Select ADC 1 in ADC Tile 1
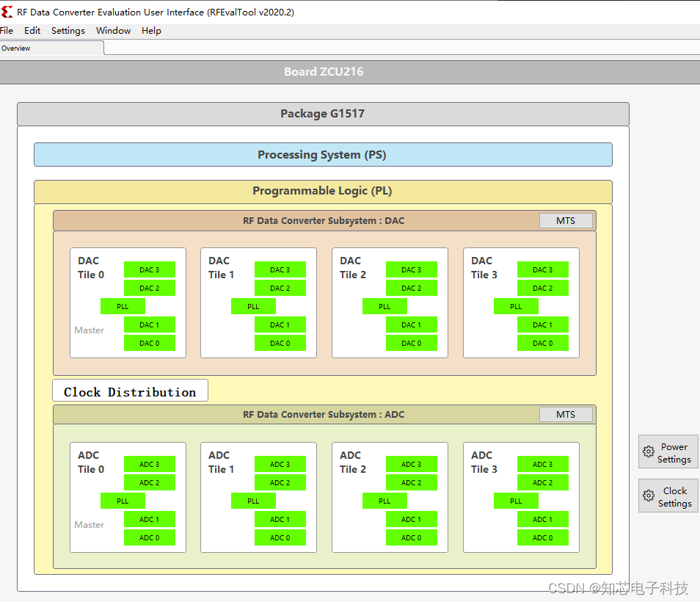The width and height of the screenshot is (700, 602). point(280,519)
